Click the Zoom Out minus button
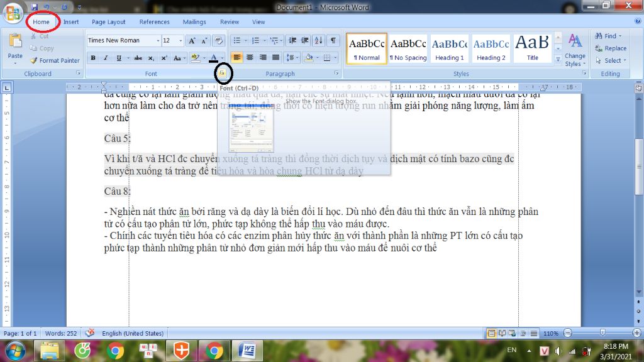This screenshot has width=644, height=362. coord(568,333)
